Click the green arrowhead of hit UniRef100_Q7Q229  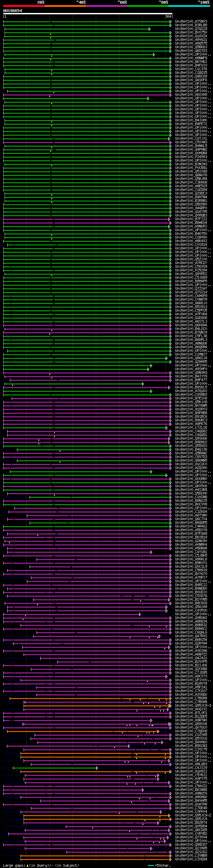pyautogui.click(x=150, y=29)
